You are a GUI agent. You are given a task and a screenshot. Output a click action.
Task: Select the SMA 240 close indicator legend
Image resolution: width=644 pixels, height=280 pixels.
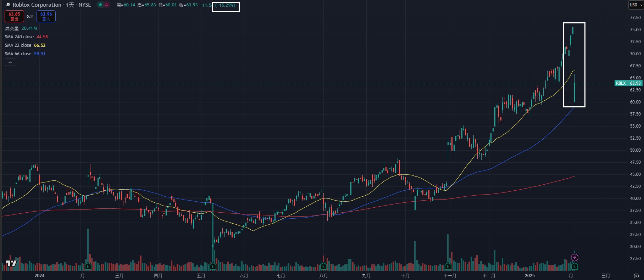(x=19, y=37)
